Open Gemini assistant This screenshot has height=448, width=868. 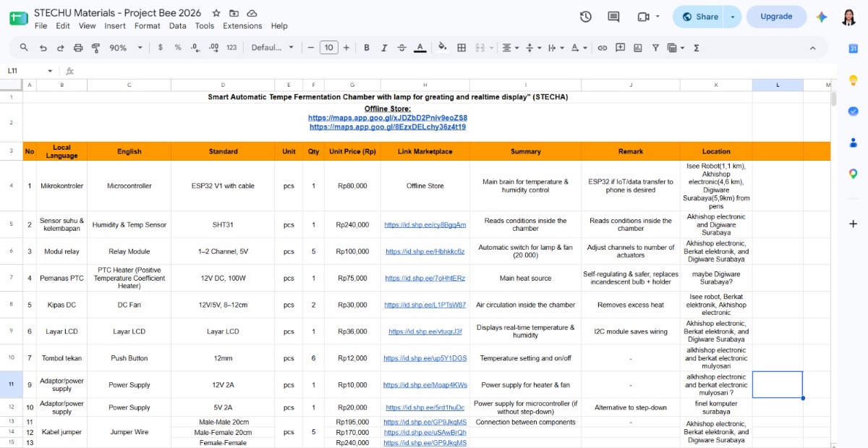[x=822, y=17]
